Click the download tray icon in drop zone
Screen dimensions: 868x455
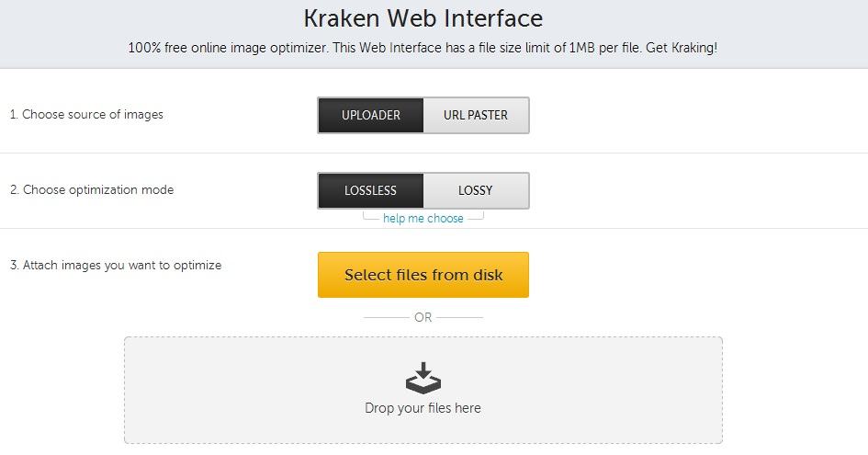[x=423, y=378]
